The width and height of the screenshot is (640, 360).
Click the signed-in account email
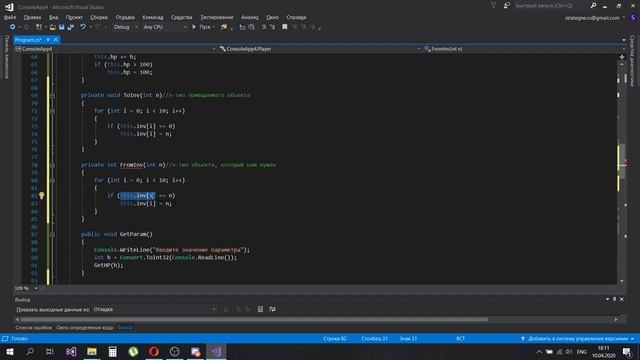pos(592,18)
